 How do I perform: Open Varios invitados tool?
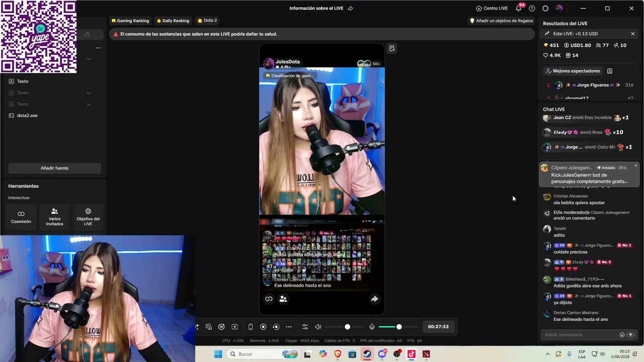pyautogui.click(x=54, y=217)
